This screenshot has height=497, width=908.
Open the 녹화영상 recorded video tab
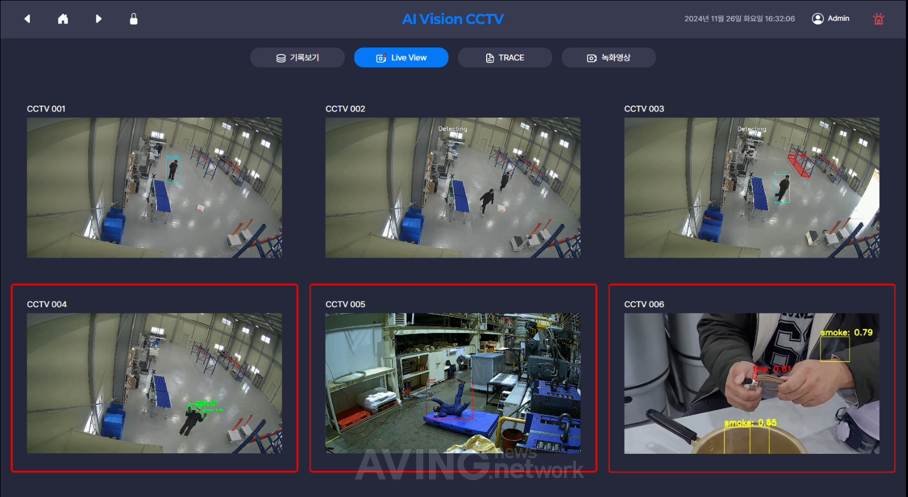[609, 57]
